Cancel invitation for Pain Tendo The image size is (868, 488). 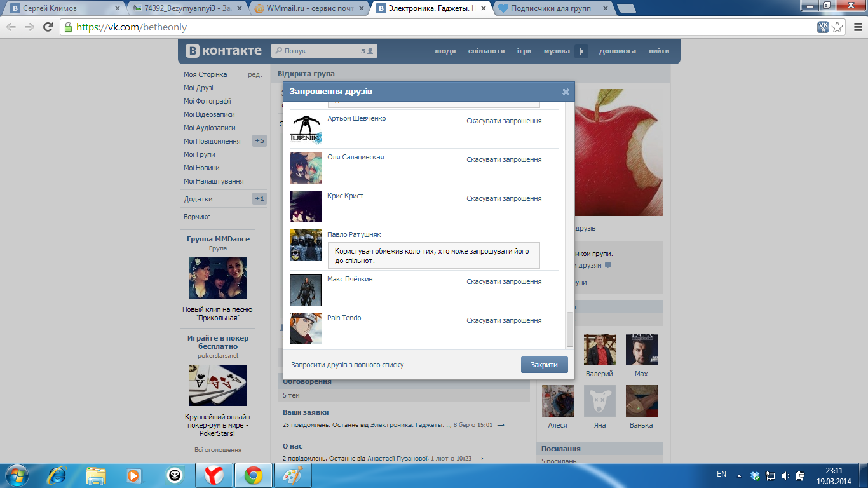click(504, 320)
